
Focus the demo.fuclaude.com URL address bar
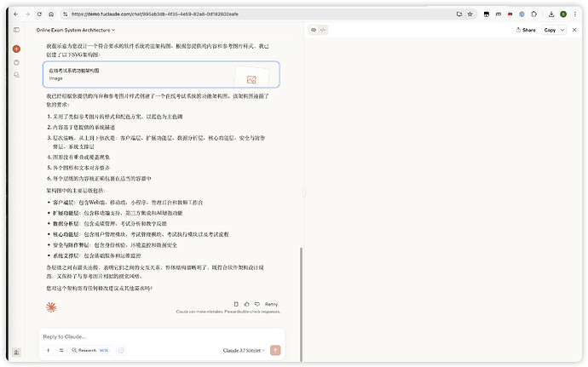[155, 14]
